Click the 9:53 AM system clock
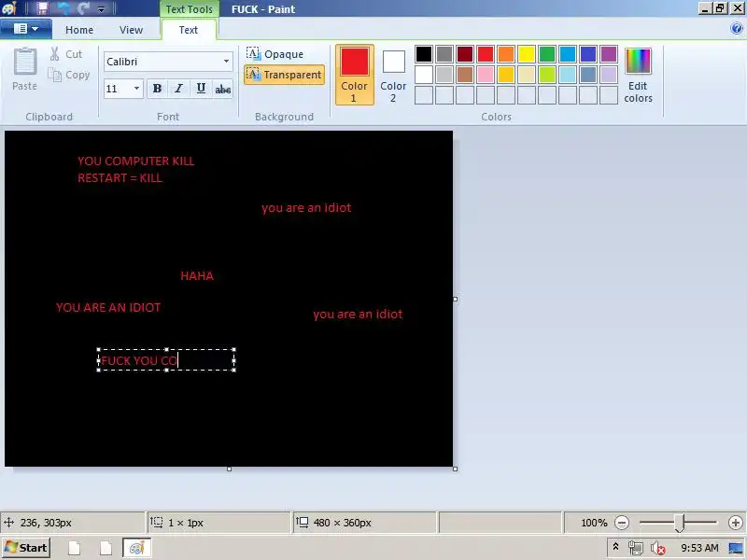 pyautogui.click(x=698, y=548)
